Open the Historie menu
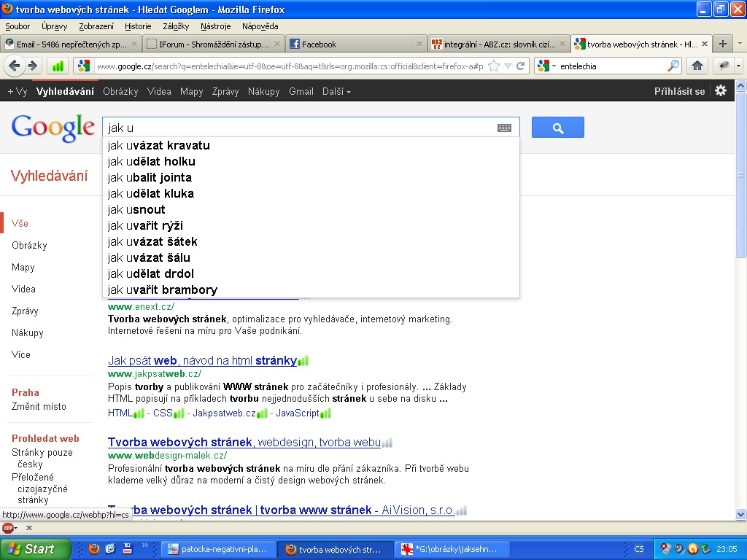Viewport: 747px width, 560px height. [138, 26]
